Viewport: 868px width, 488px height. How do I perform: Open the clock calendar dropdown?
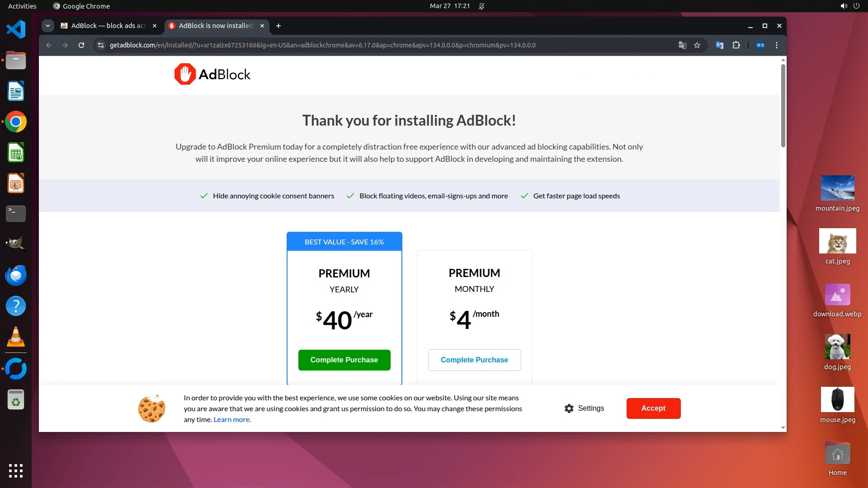point(449,6)
